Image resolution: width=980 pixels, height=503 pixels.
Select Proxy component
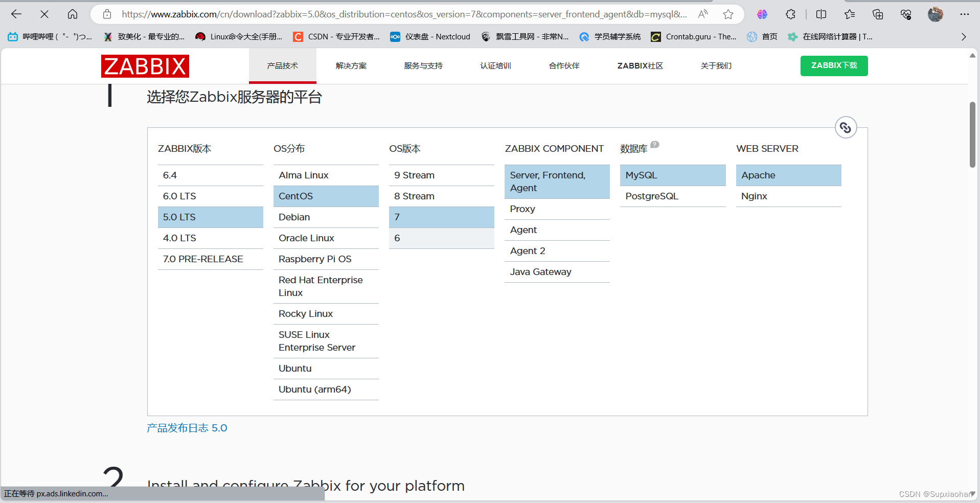(557, 209)
